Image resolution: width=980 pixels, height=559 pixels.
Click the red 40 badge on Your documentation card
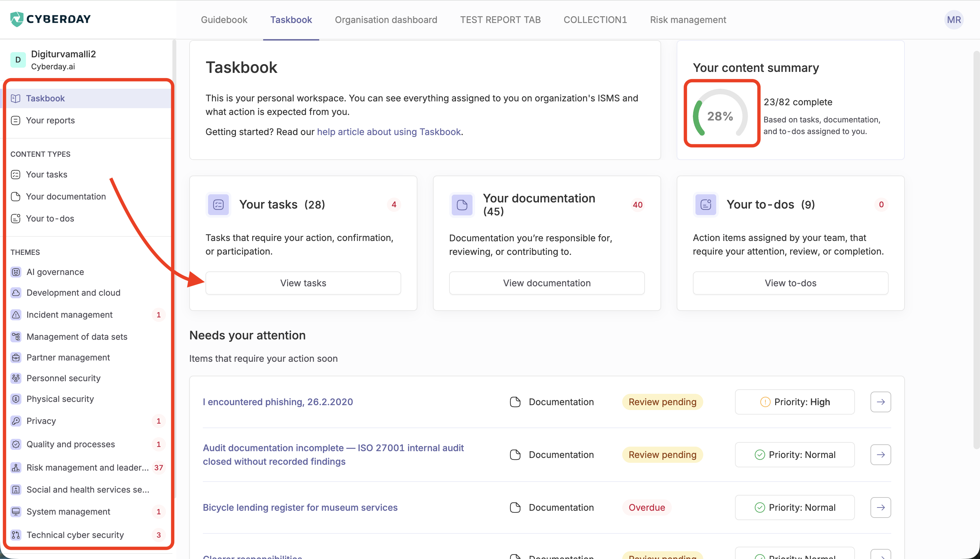coord(637,205)
